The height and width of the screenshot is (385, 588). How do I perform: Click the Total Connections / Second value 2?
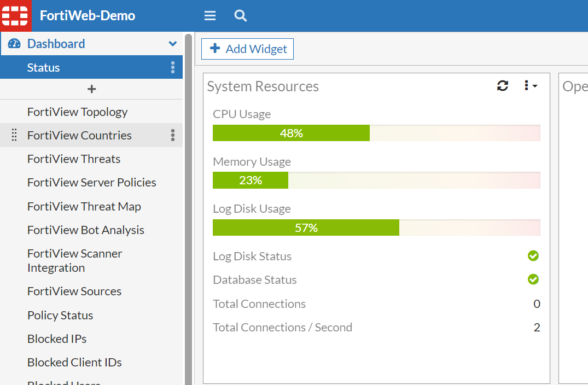(537, 327)
